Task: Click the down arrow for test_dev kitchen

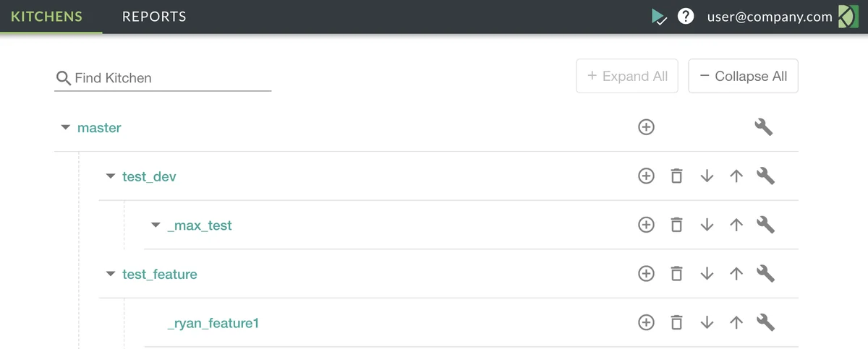Action: [x=707, y=176]
